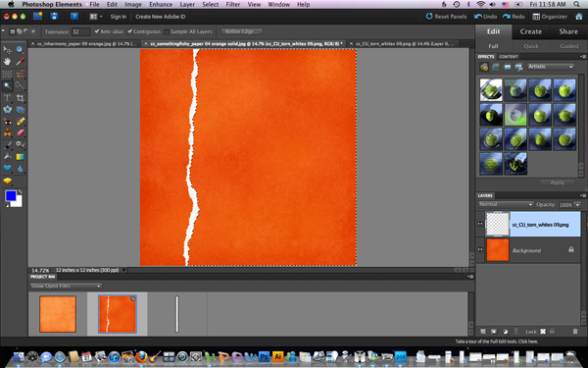Select the Brush tool
Screen dimensions: 588x368
pos(7,145)
